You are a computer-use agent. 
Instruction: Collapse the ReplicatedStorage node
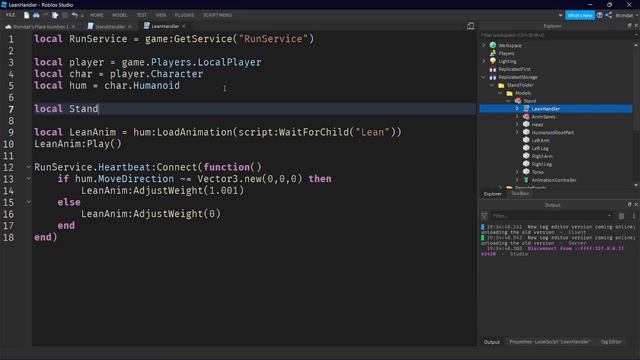[484, 77]
